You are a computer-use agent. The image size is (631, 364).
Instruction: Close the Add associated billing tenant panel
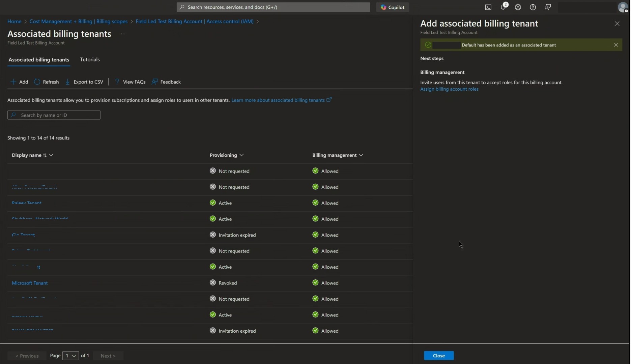[617, 24]
